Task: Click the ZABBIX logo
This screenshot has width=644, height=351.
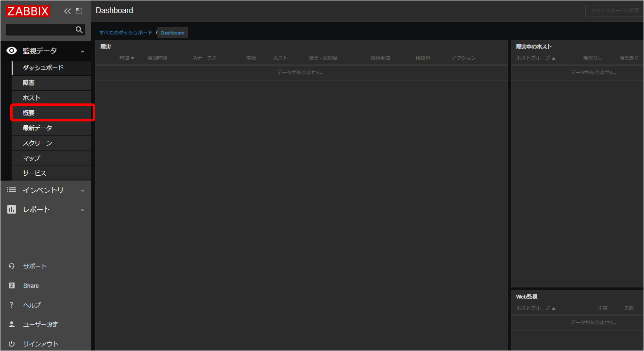Action: (x=28, y=11)
